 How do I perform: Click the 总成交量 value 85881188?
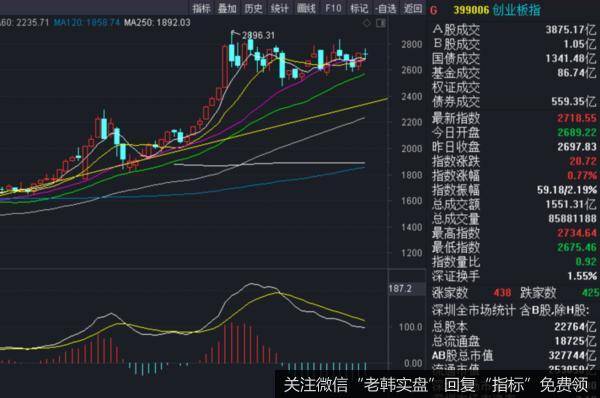(x=572, y=219)
